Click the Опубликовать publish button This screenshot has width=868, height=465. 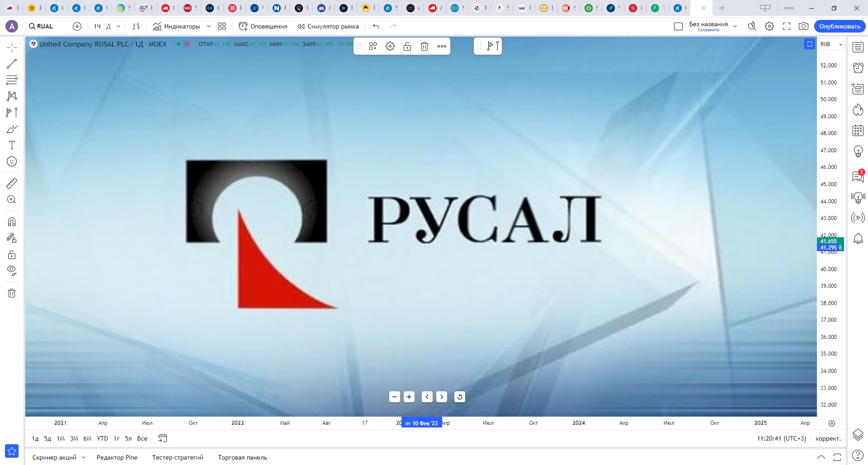pyautogui.click(x=840, y=26)
